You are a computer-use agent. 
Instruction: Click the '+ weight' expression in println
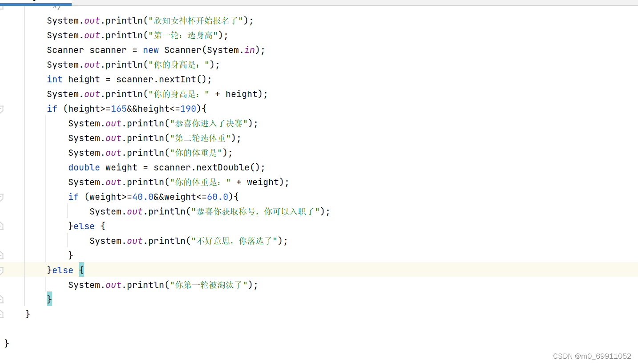click(258, 182)
